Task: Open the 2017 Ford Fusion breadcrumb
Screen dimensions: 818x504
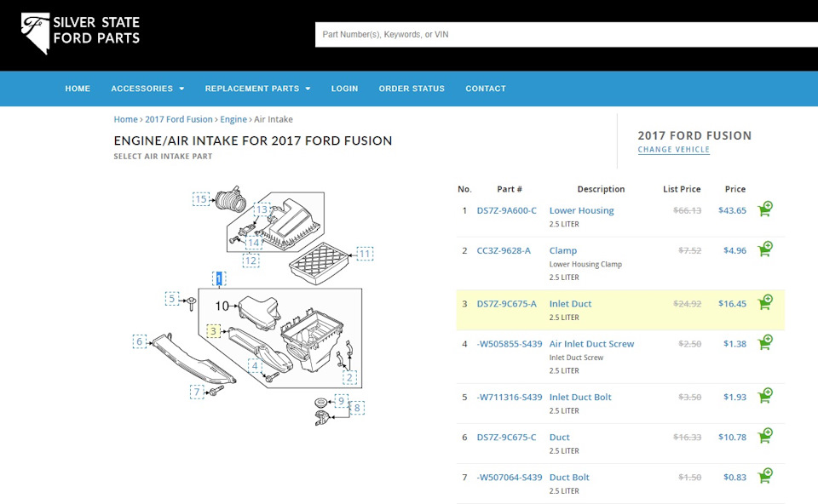Action: pos(179,119)
